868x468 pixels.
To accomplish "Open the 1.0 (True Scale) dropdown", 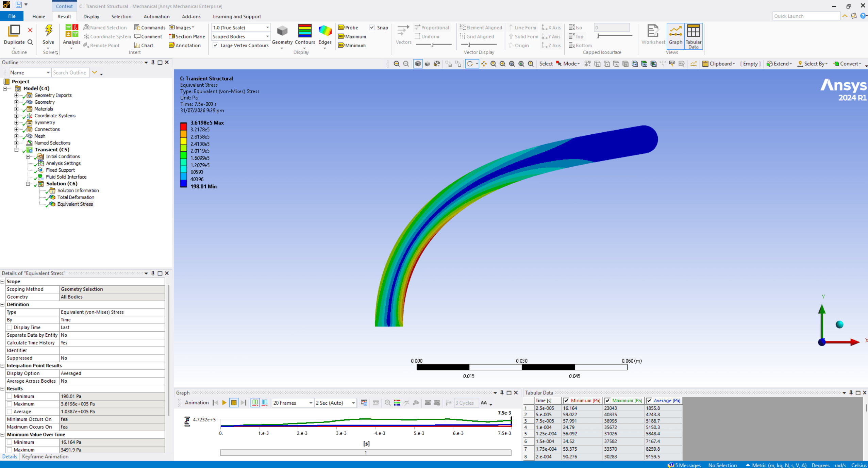I will point(241,28).
